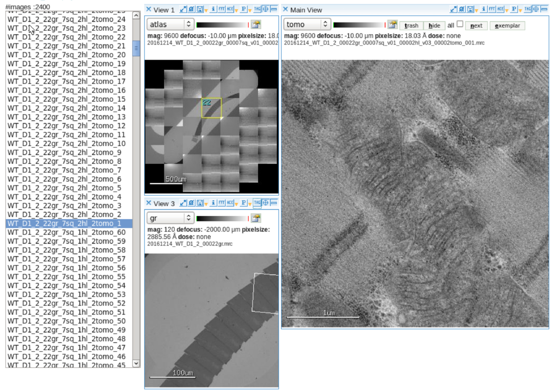Open adjust settings icon beside tomo gradient

pos(393,25)
